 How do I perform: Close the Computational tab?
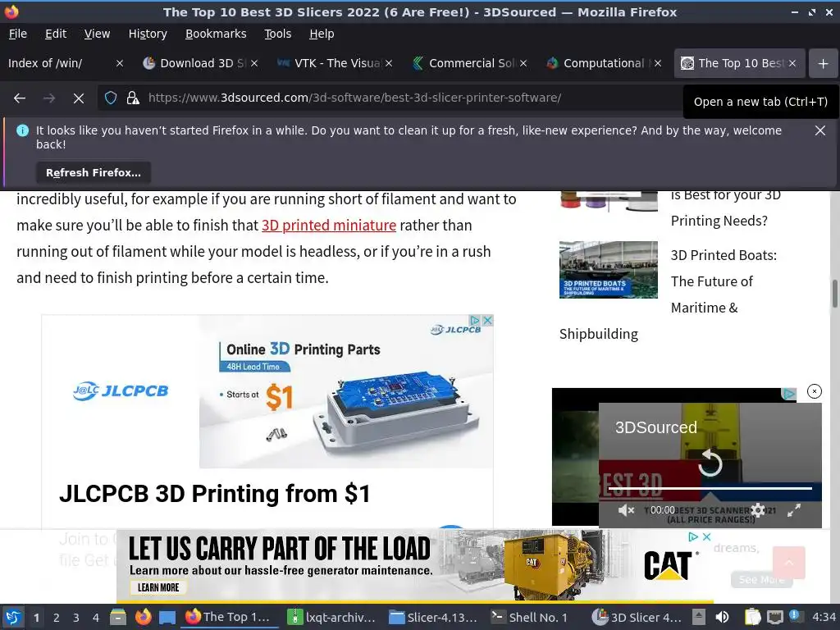[x=658, y=63]
